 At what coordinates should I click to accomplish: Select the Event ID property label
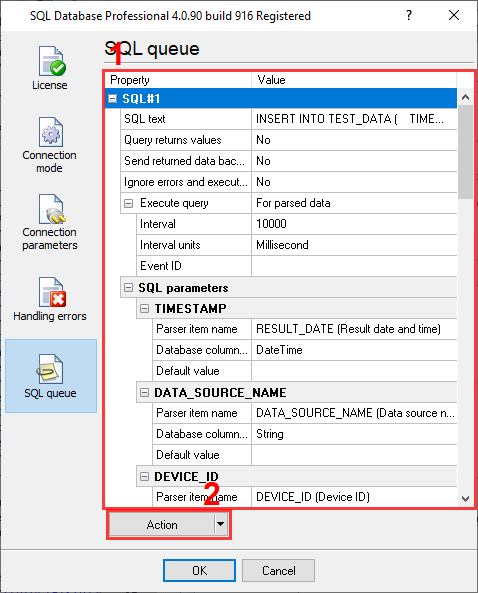pos(161,266)
